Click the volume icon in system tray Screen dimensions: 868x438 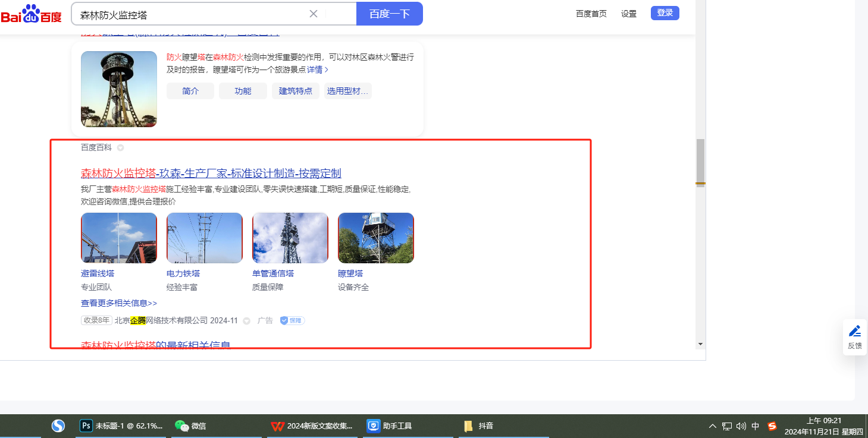tap(741, 426)
